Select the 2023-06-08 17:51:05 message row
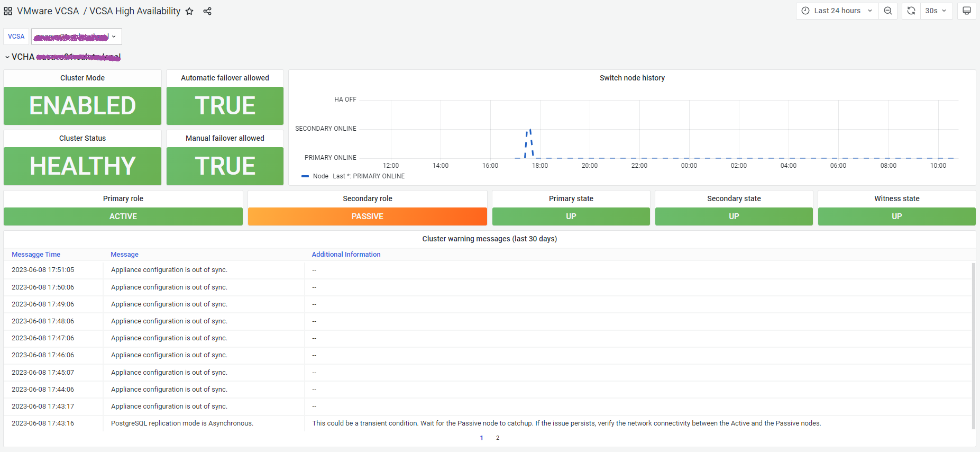This screenshot has width=980, height=452. [488, 270]
